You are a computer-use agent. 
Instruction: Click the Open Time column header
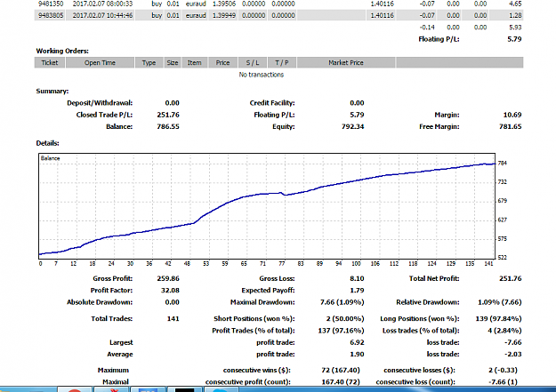[100, 63]
